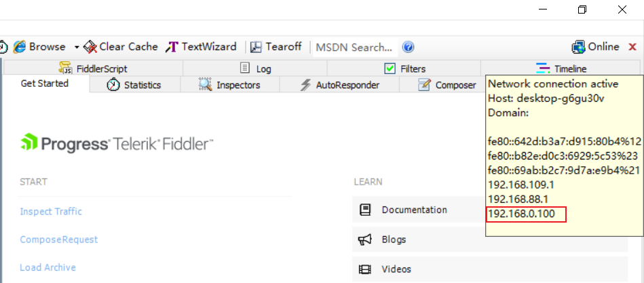Click the Browse Internet Explorer icon
644x283 pixels.
pos(20,47)
